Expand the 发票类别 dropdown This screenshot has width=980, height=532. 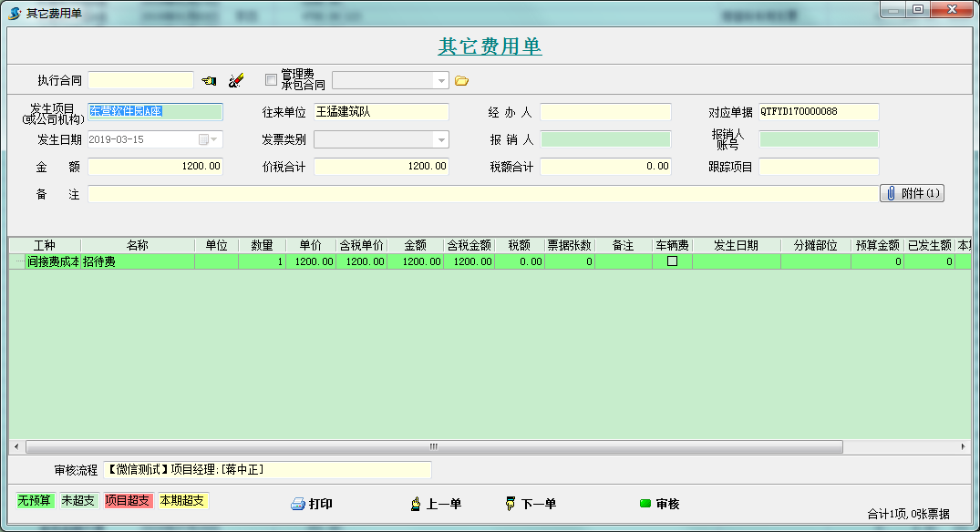[441, 140]
